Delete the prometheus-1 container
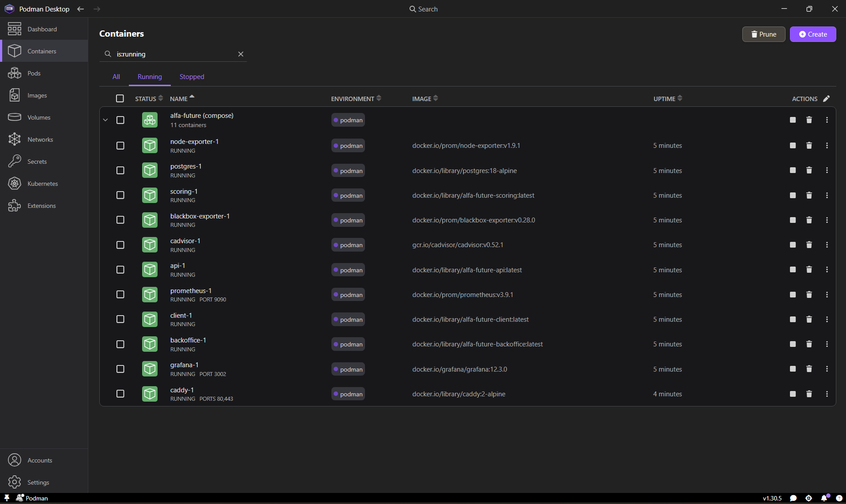The width and height of the screenshot is (846, 504). (809, 294)
